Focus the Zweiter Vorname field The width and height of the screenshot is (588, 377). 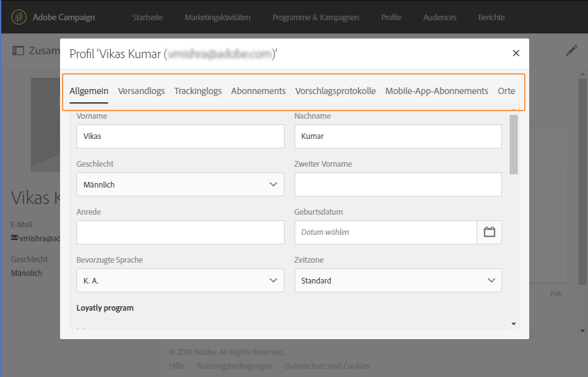click(398, 184)
